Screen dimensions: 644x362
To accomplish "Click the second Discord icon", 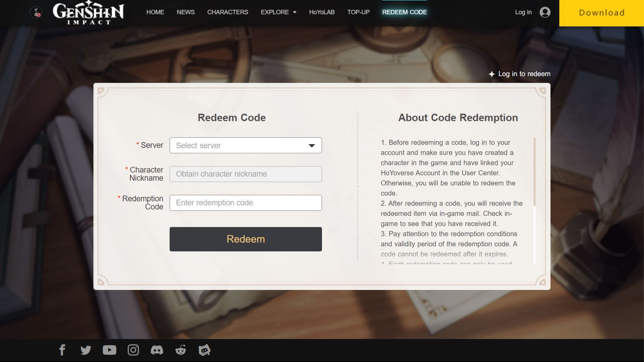I will point(205,349).
